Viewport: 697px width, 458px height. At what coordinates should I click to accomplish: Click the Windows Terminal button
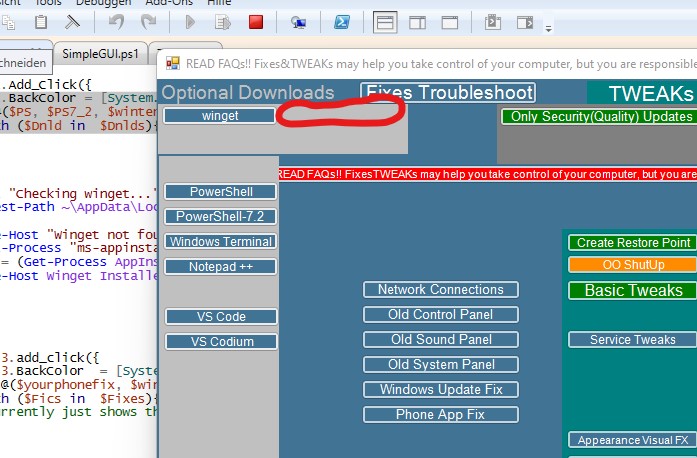[x=221, y=242]
